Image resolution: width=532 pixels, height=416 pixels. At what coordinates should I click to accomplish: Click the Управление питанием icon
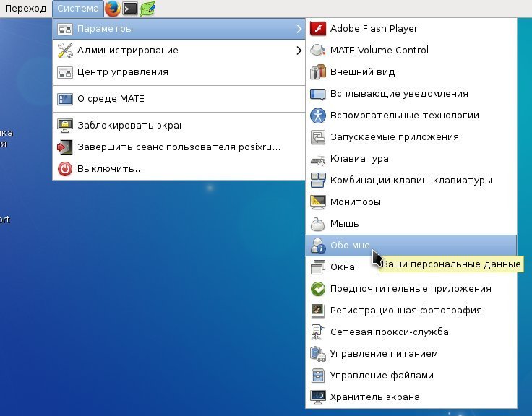point(318,354)
